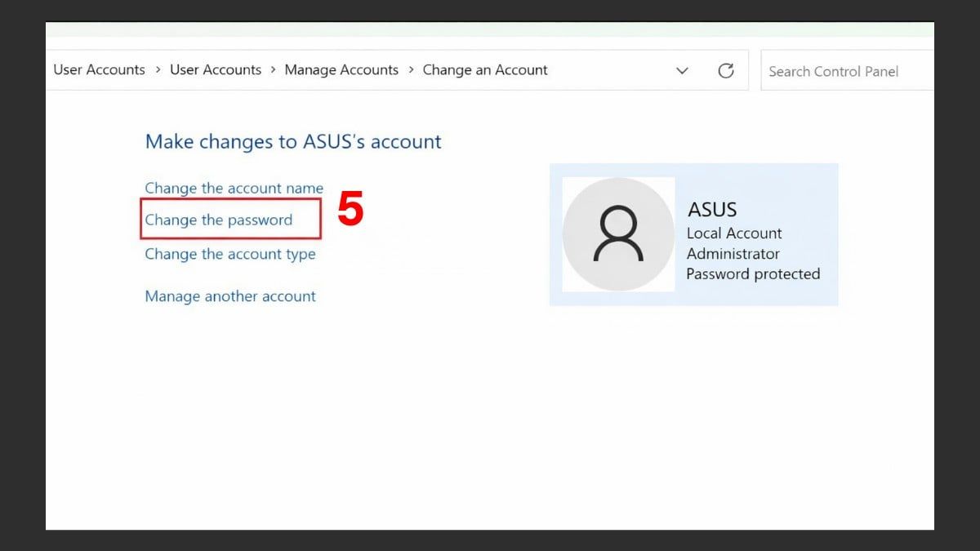Expand the chevron after the second User Accounts
Image resolution: width=980 pixels, height=551 pixels.
coord(273,70)
